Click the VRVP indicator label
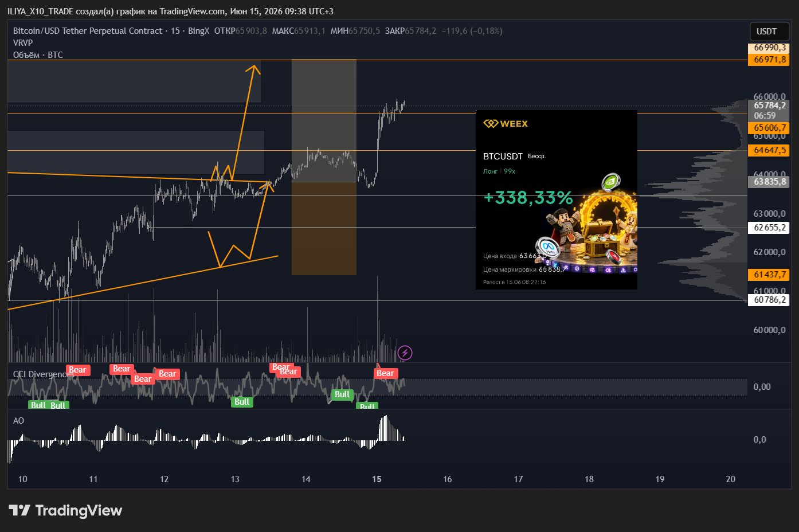 coord(23,43)
